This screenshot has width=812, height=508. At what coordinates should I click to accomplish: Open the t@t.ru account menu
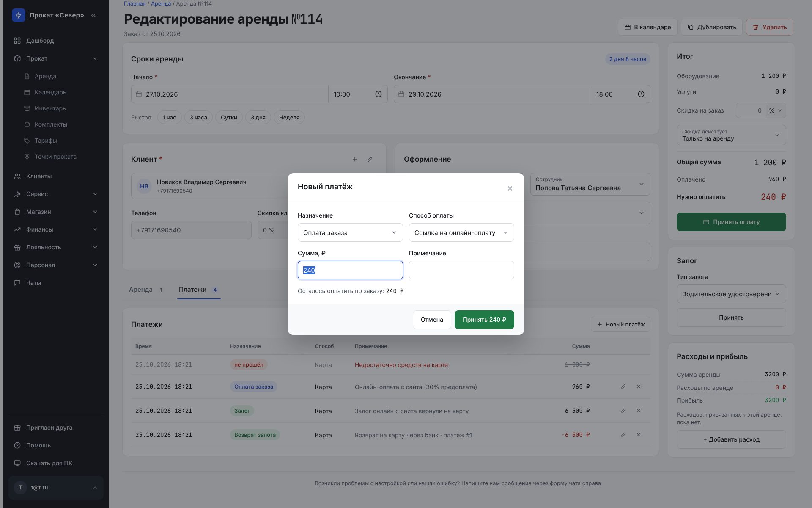(x=56, y=488)
